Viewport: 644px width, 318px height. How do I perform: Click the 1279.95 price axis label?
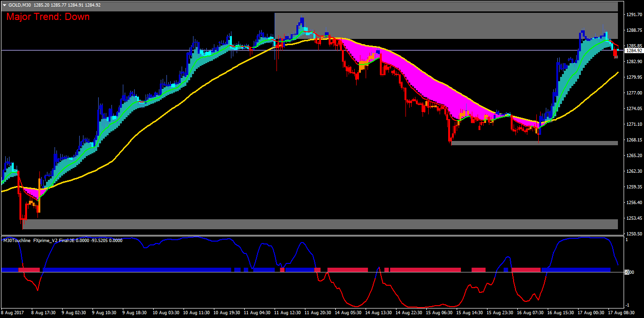point(634,77)
